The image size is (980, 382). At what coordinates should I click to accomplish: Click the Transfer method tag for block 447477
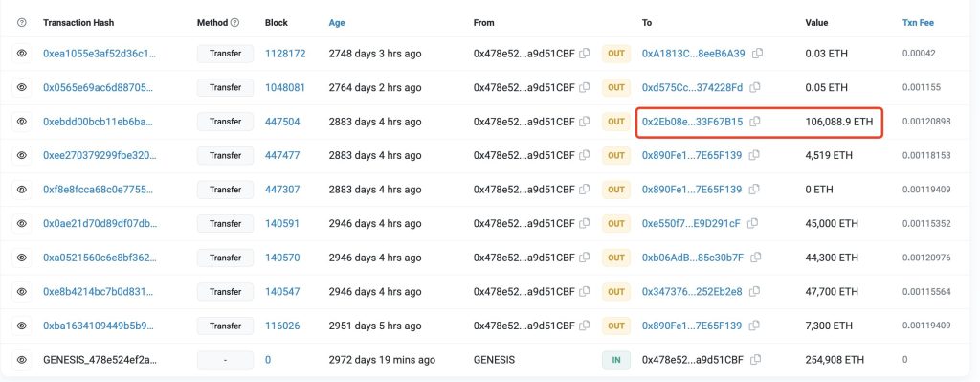[225, 155]
